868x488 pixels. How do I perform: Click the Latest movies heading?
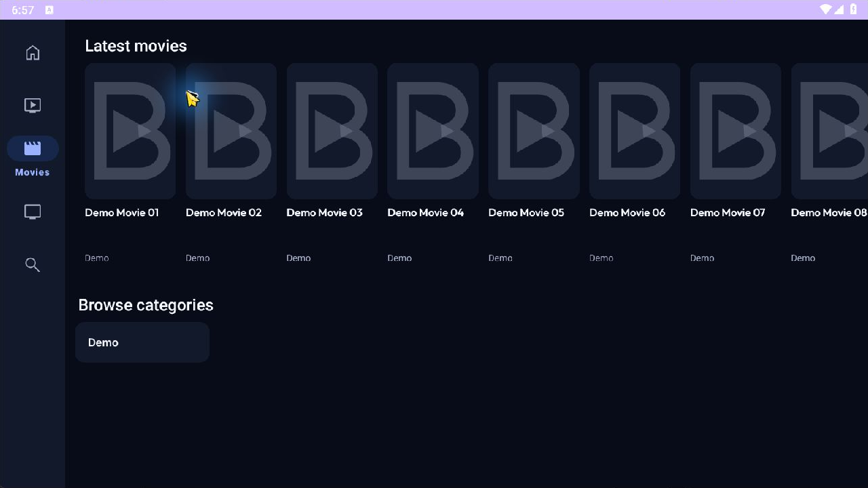pyautogui.click(x=136, y=46)
